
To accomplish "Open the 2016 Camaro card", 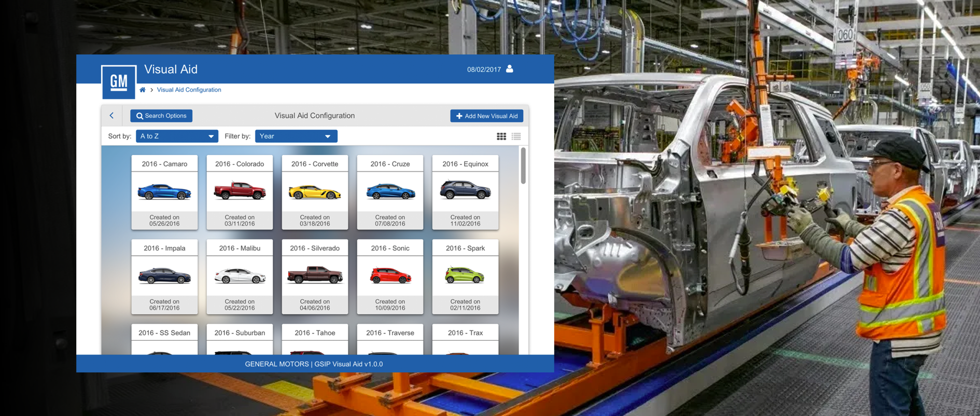I will [x=164, y=192].
